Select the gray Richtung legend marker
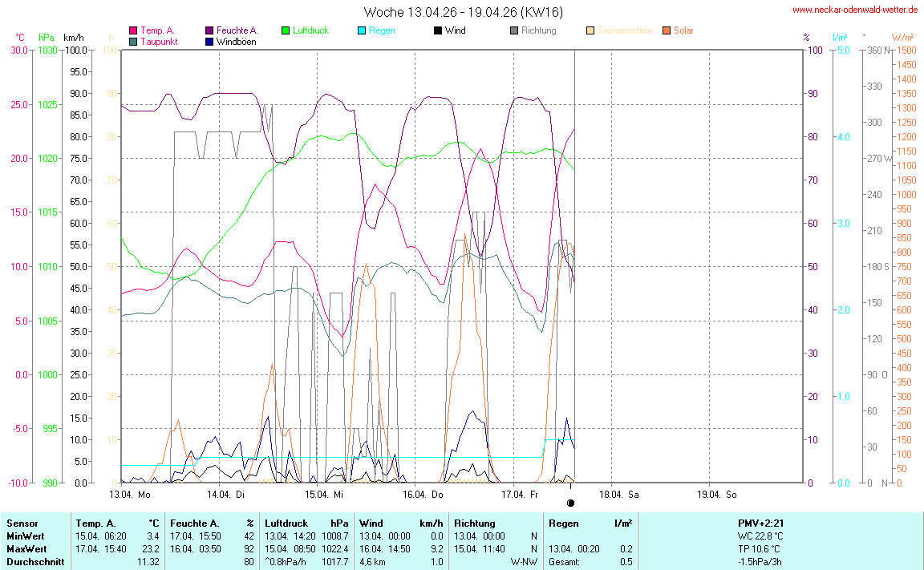The image size is (924, 570). (514, 30)
